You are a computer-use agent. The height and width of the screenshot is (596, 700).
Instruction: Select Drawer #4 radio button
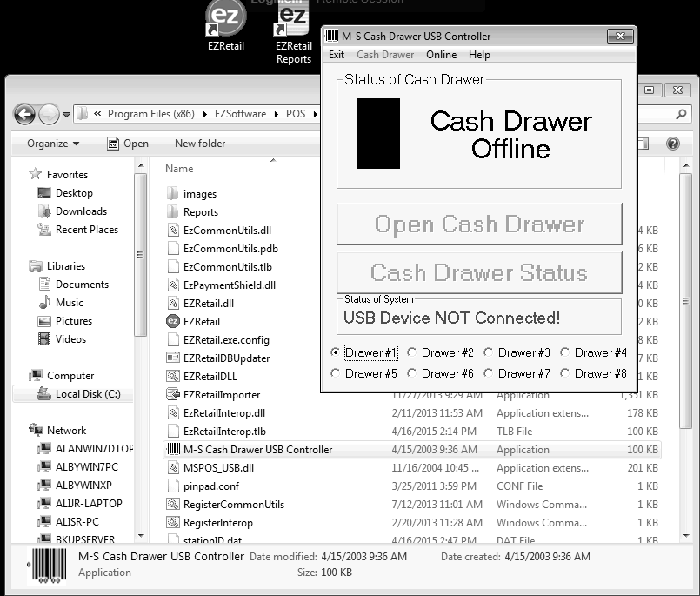564,352
